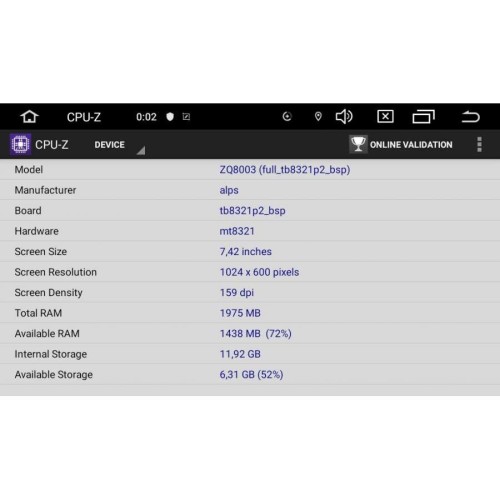
Task: Click the Internal Storage label
Action: point(51,354)
